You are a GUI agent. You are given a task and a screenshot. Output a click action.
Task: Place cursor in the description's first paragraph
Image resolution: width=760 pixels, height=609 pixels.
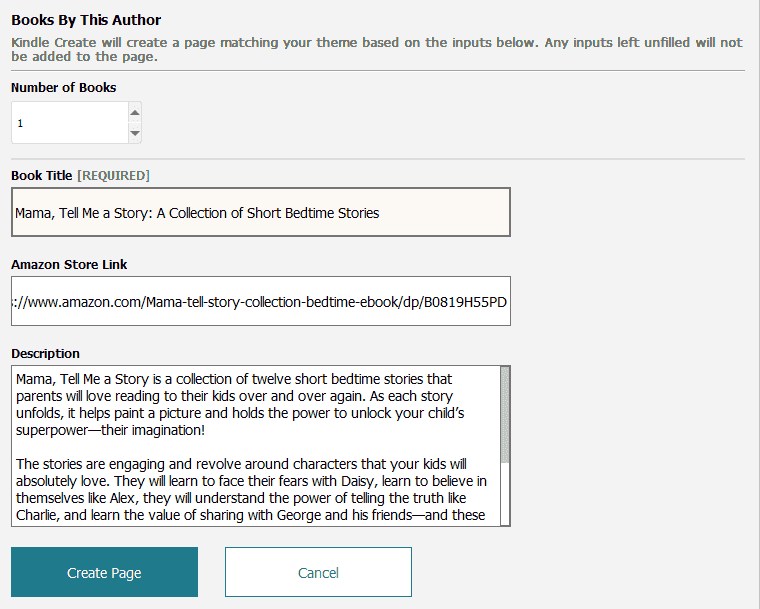tap(240, 404)
